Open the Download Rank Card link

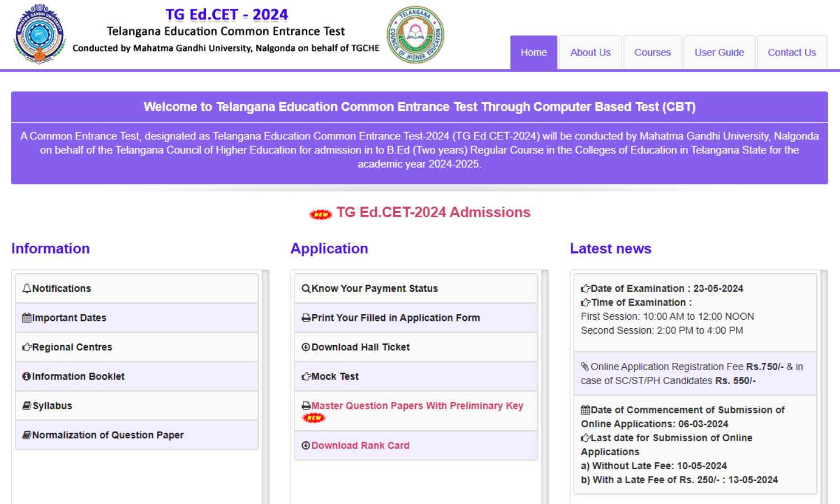click(360, 446)
